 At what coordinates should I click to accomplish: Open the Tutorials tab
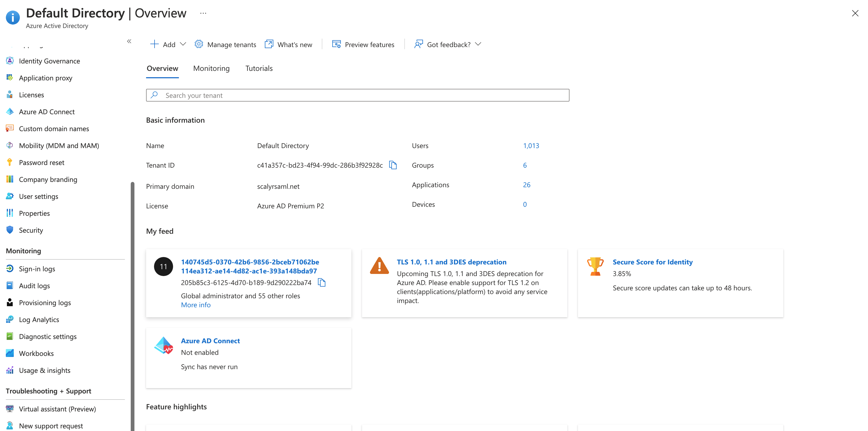point(259,68)
